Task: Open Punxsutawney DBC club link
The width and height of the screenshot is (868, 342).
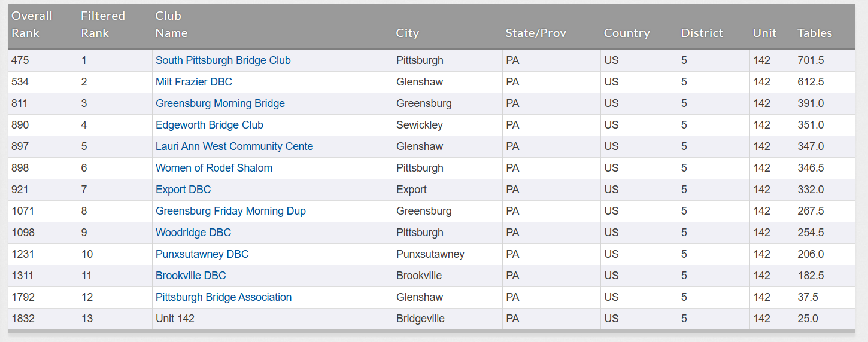Action: 202,254
